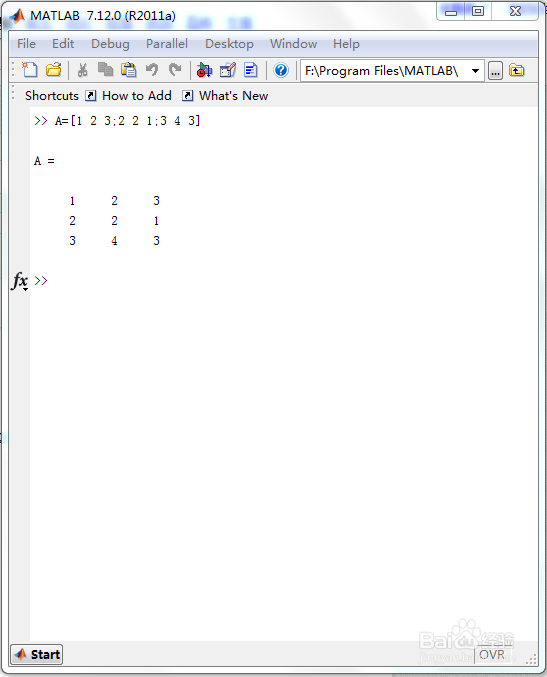The width and height of the screenshot is (547, 677).
Task: Open MATLAB help question-mark icon
Action: (x=281, y=70)
